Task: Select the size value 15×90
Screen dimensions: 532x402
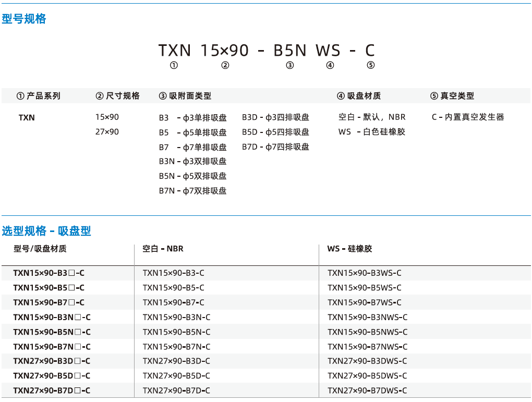Action: coord(107,117)
